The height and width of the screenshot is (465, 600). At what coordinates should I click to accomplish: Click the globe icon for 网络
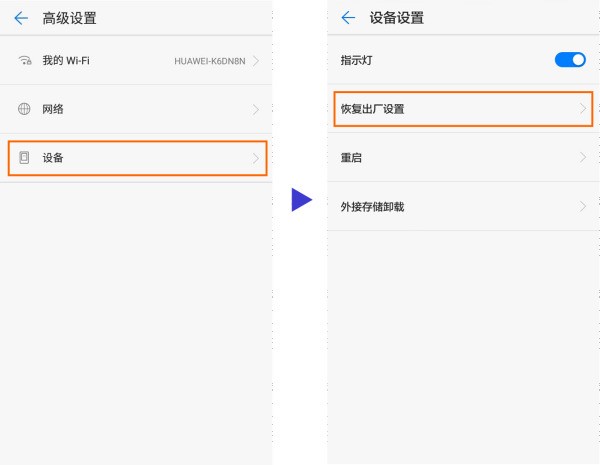[25, 109]
